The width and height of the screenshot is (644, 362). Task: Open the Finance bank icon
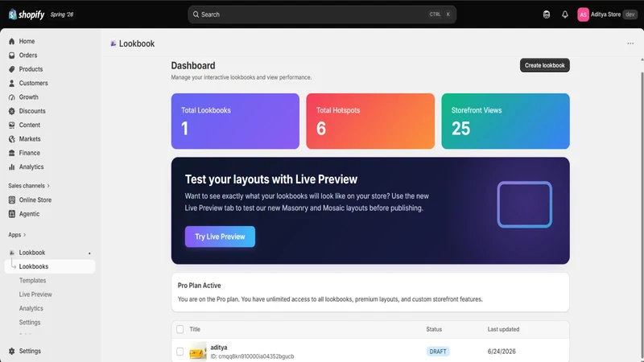pyautogui.click(x=11, y=153)
